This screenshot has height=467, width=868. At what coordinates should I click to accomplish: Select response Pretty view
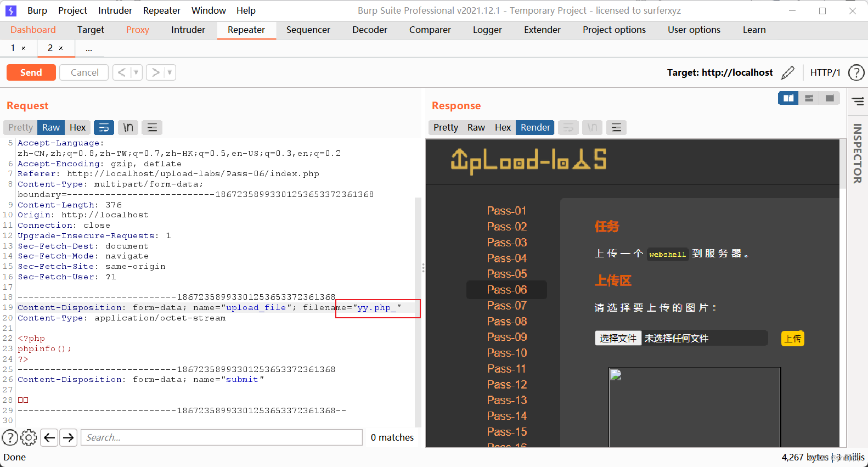point(446,127)
